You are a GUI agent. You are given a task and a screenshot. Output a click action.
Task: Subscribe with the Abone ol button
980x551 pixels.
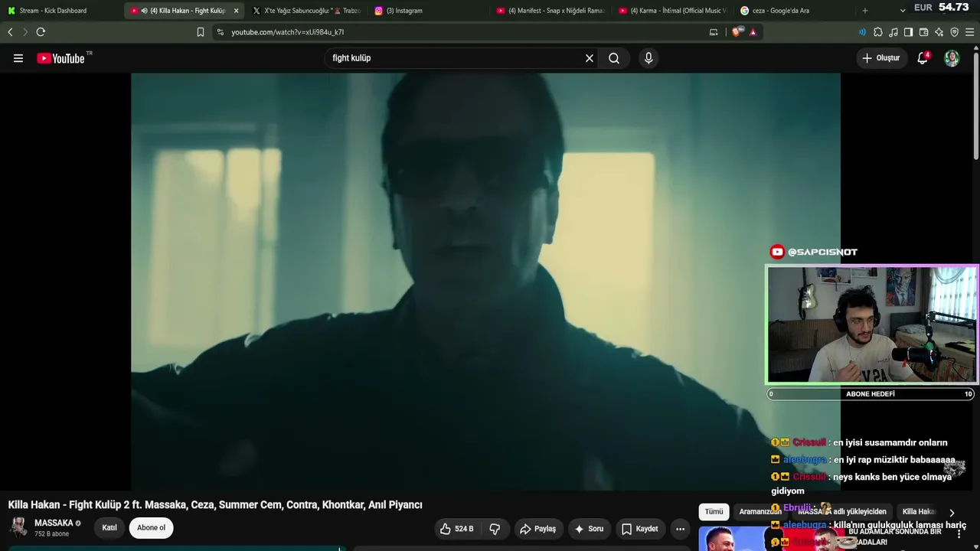pyautogui.click(x=151, y=528)
